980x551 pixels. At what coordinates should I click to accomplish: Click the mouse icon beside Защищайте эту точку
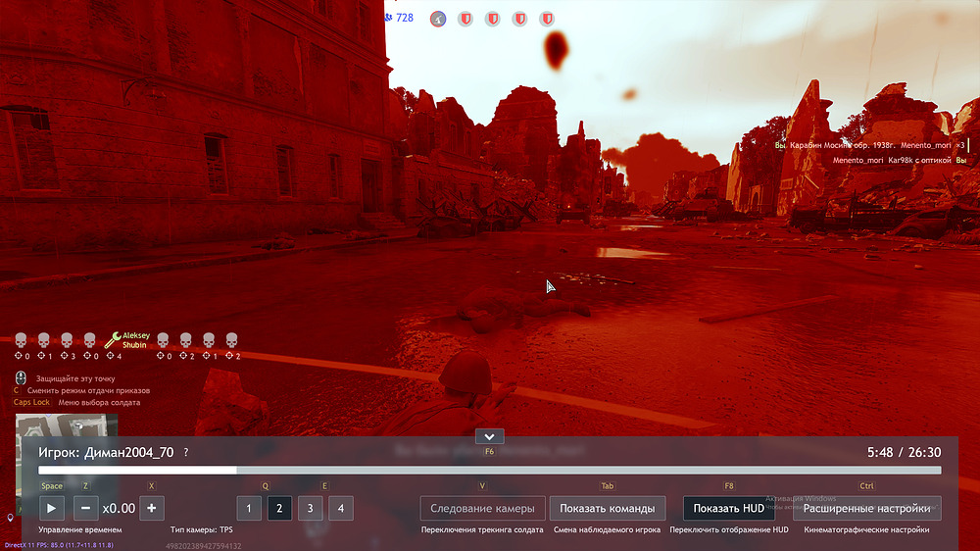21,377
